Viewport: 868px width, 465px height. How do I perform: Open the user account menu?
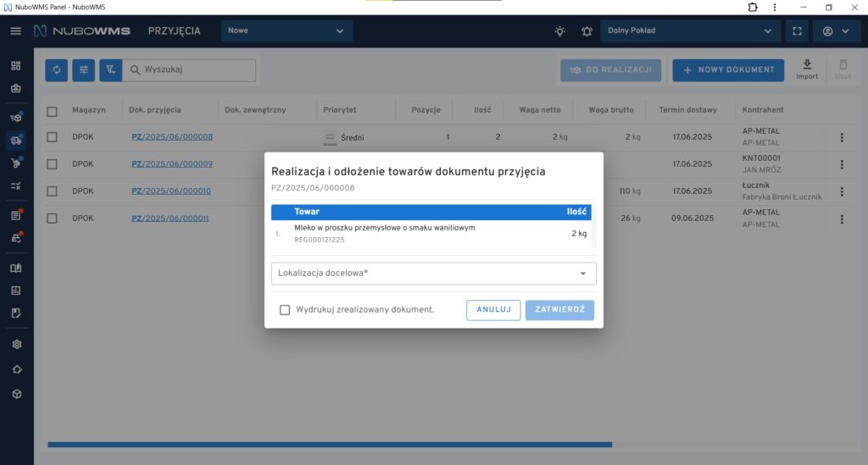click(x=835, y=31)
